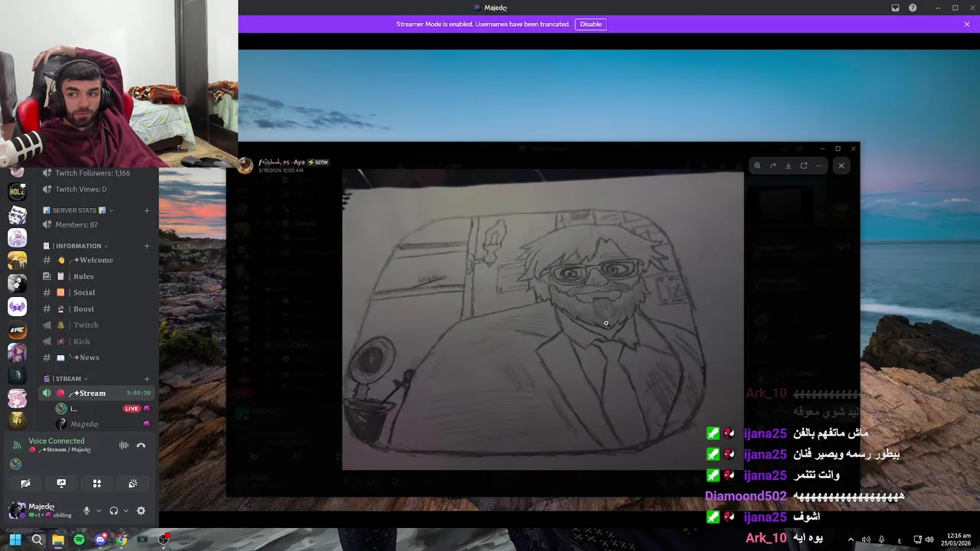This screenshot has width=980, height=551.
Task: Open the Welcome text channel
Action: [93, 260]
